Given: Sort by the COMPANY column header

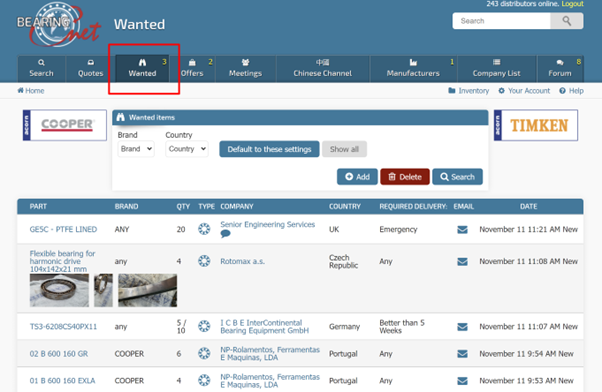Looking at the screenshot, I should (237, 207).
